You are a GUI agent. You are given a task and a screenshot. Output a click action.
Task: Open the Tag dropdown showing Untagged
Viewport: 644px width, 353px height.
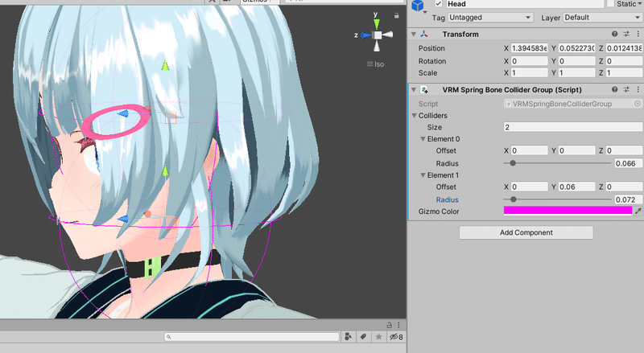[x=490, y=18]
